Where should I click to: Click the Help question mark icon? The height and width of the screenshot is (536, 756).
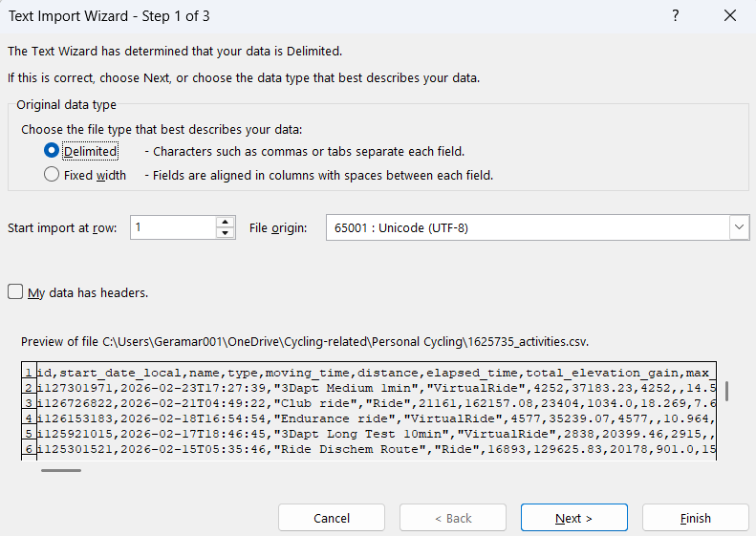(x=676, y=15)
